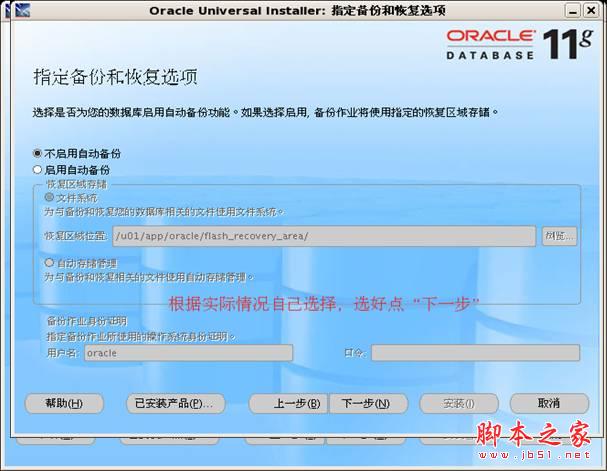This screenshot has width=607, height=471.
Task: Click recovery area location path field
Action: pos(324,236)
